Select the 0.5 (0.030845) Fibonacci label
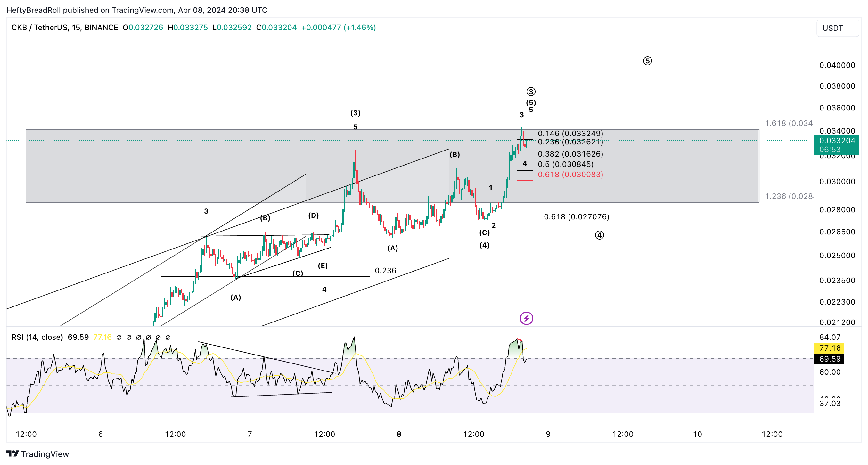 point(566,164)
